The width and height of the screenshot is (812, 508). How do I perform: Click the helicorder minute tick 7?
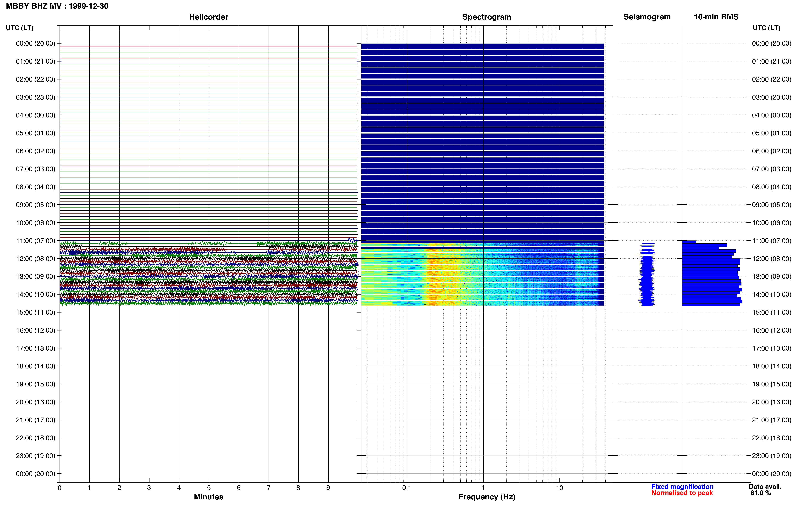tap(269, 487)
